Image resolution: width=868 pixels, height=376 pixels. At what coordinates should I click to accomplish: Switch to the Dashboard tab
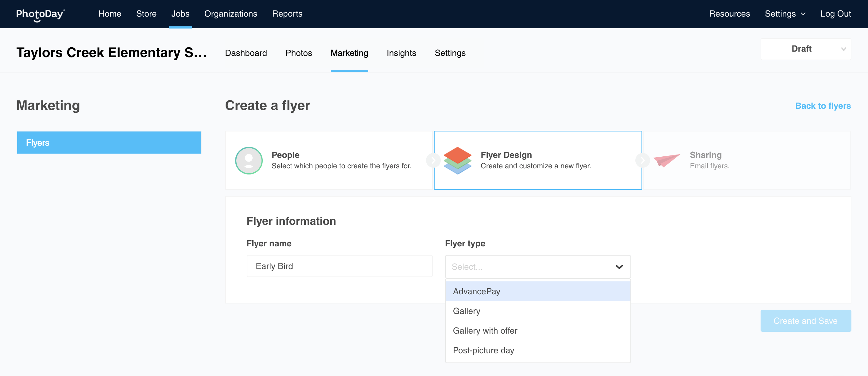(x=246, y=53)
